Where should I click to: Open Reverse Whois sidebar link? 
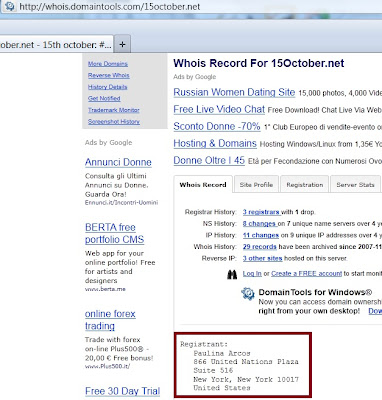109,75
